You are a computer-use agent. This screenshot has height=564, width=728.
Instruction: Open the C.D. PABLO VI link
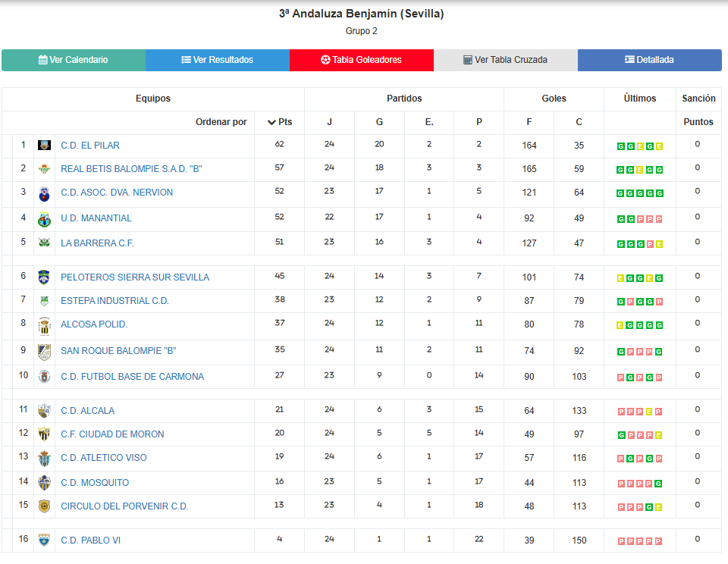pyautogui.click(x=90, y=540)
